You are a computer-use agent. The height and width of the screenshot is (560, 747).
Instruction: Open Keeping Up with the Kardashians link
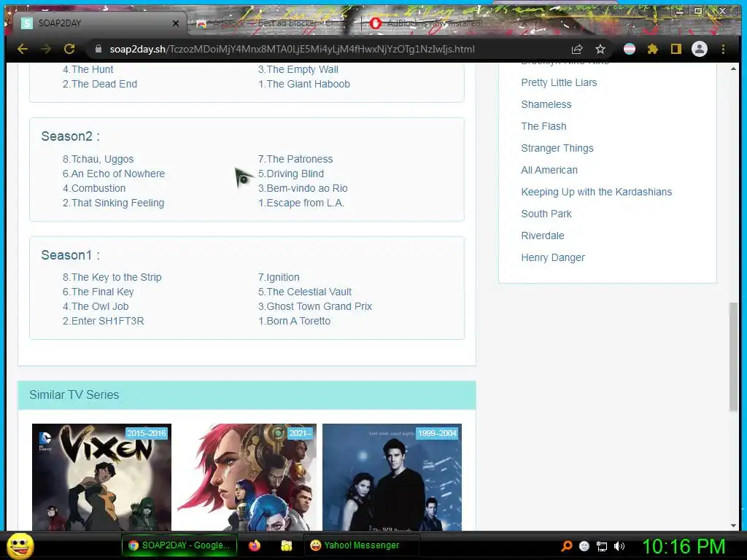[x=597, y=192]
